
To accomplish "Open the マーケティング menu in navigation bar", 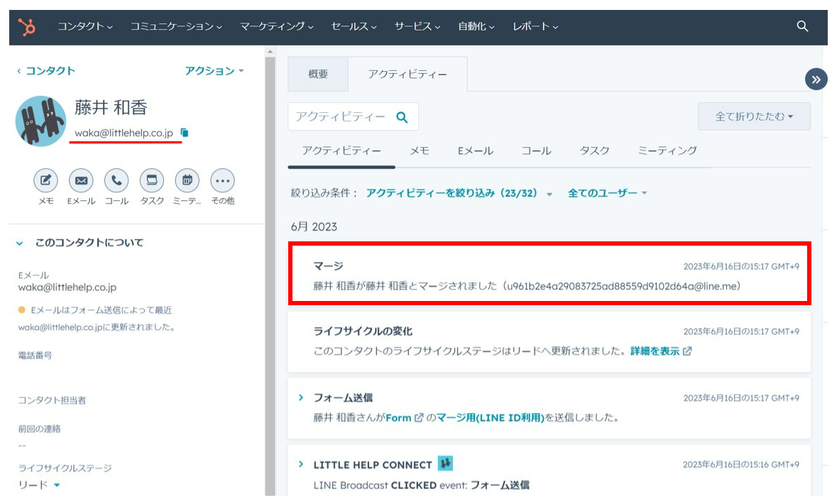I will tap(276, 26).
